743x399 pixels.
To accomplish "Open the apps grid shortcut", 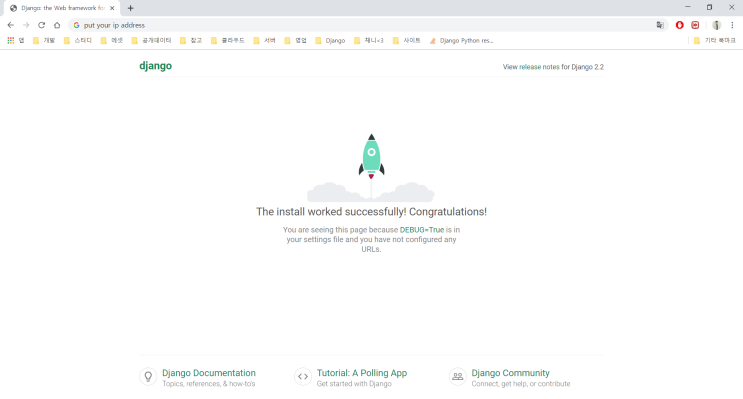I will click(x=10, y=41).
